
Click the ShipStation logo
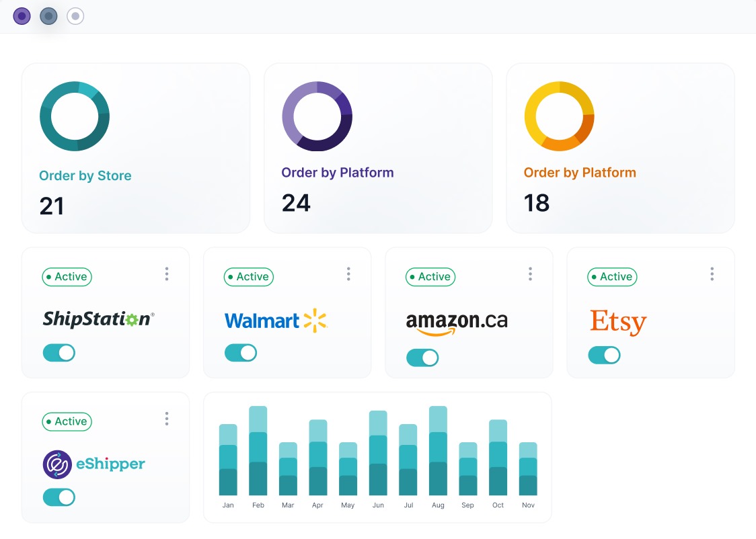point(98,319)
